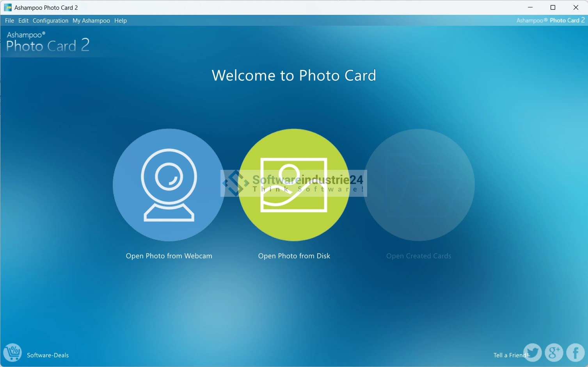Open the Edit menu
The height and width of the screenshot is (367, 588).
click(23, 21)
